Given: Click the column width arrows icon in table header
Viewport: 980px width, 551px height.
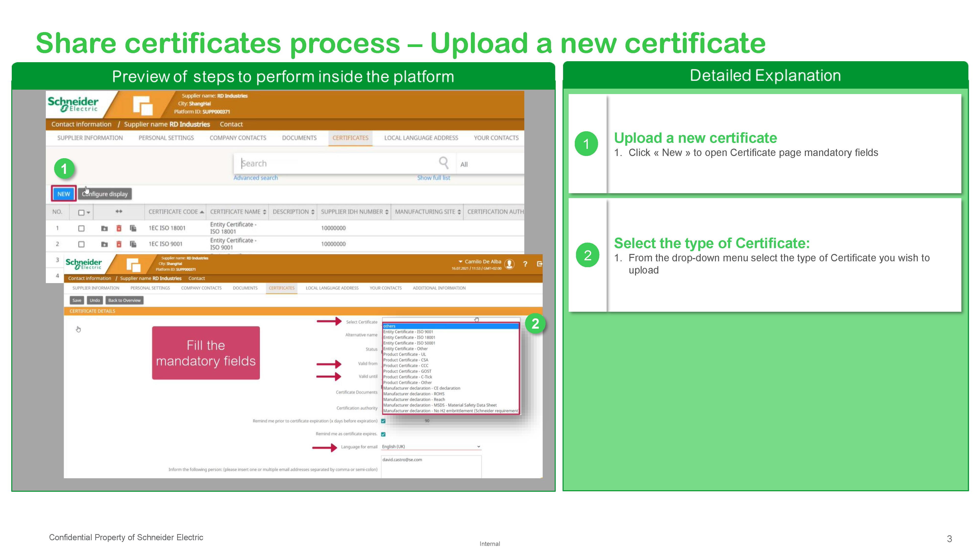Looking at the screenshot, I should tap(119, 211).
